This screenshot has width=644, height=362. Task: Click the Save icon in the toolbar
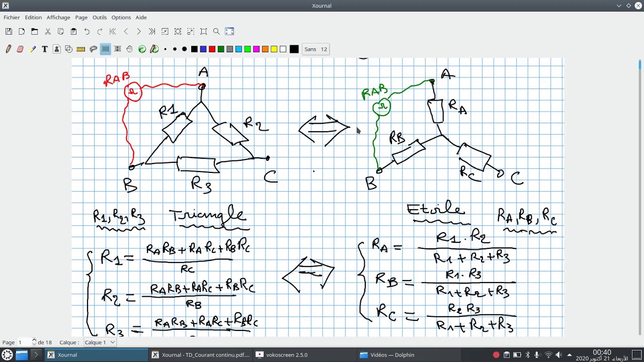click(9, 31)
